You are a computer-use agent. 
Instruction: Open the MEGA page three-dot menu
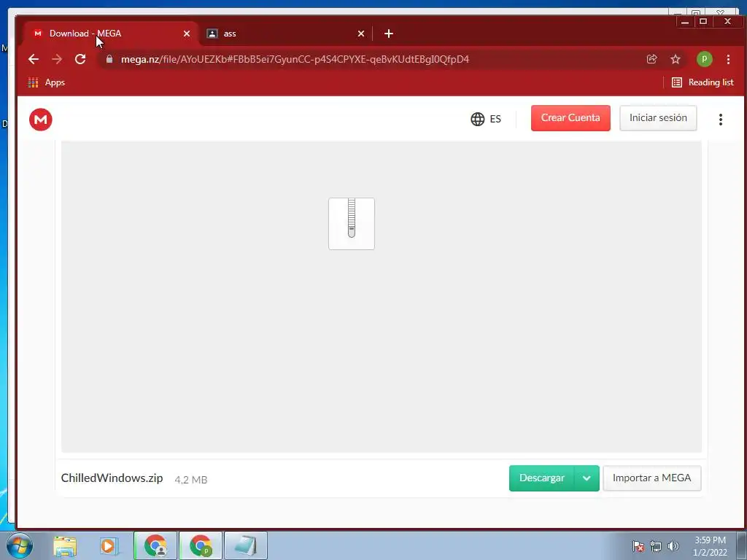tap(720, 119)
